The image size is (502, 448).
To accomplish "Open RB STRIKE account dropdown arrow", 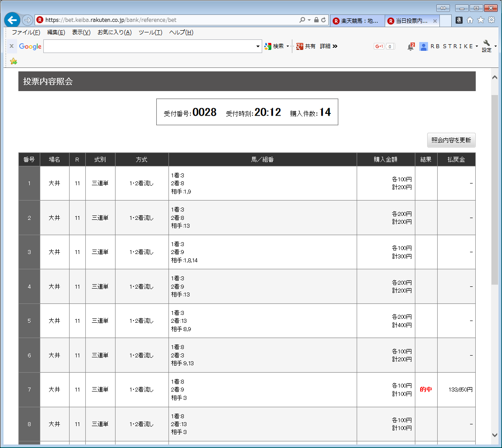I will [477, 46].
